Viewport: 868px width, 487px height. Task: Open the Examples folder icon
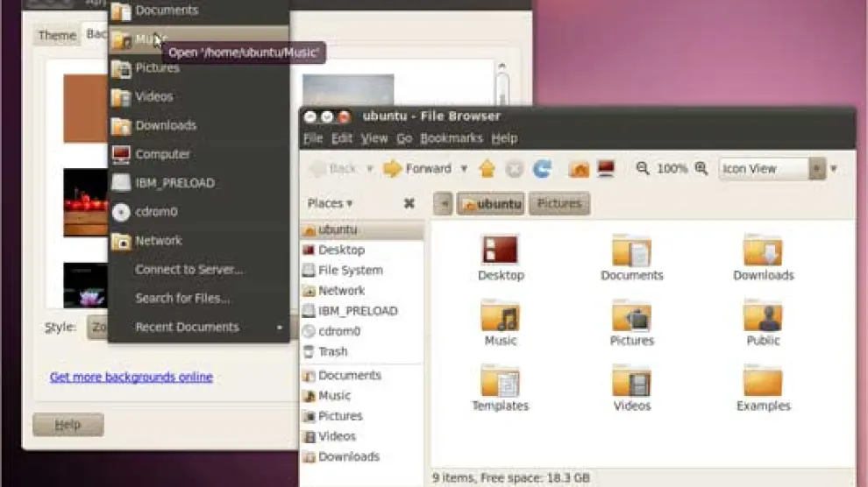[x=763, y=381]
